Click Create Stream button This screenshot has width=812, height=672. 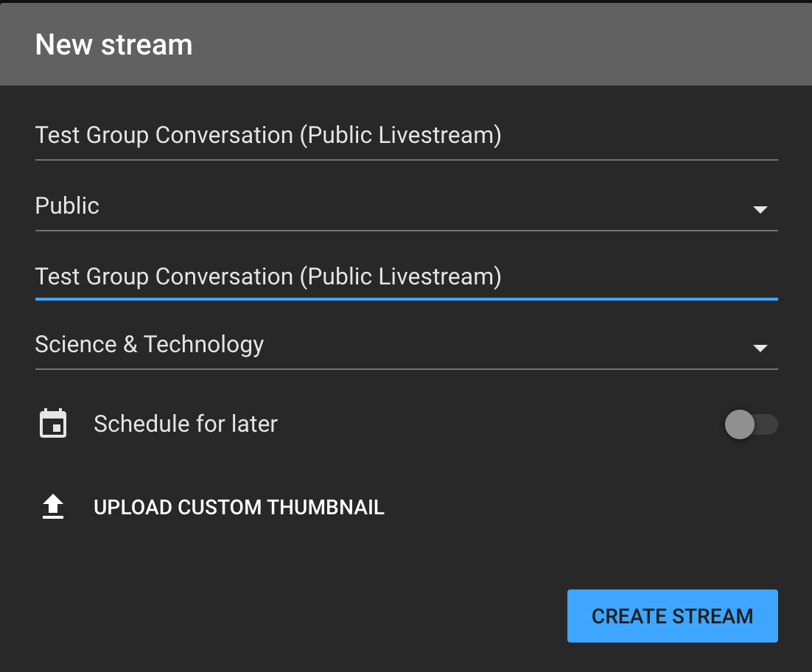(x=672, y=616)
